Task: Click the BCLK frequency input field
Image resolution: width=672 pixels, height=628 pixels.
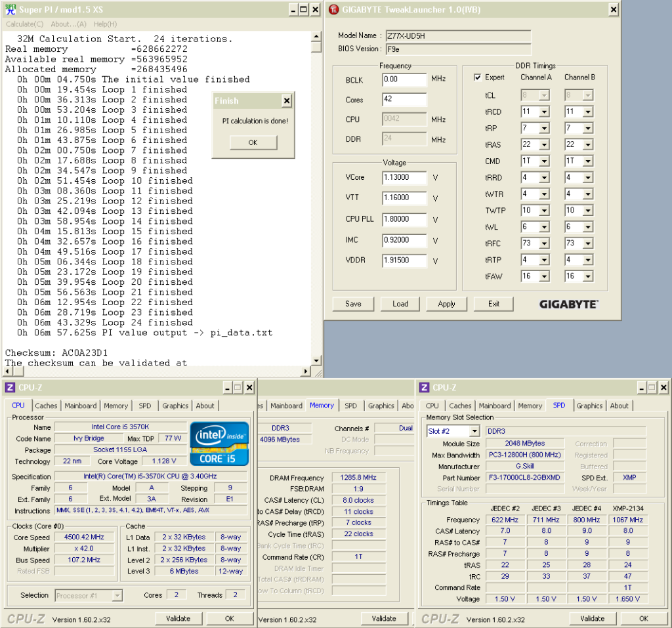Action: [404, 79]
